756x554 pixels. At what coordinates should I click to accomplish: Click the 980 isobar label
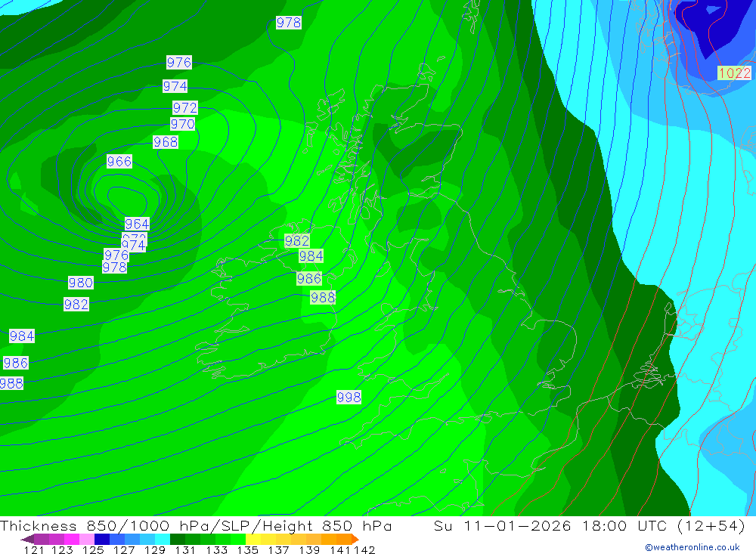point(81,283)
